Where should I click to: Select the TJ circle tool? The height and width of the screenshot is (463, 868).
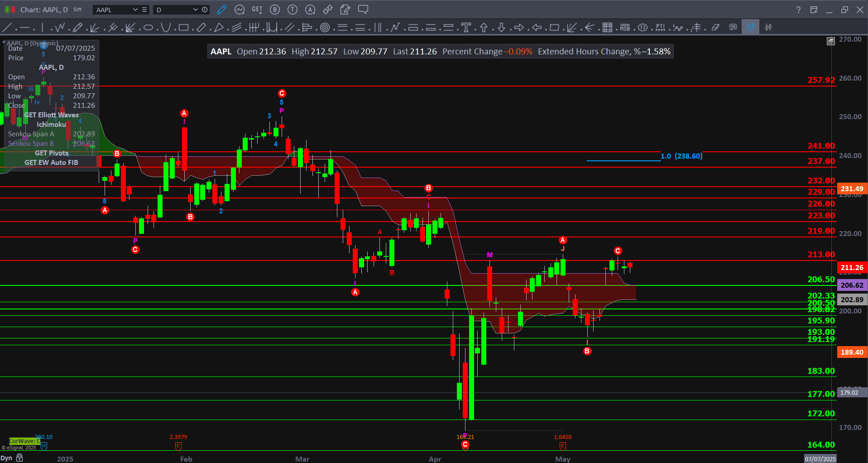(x=643, y=28)
